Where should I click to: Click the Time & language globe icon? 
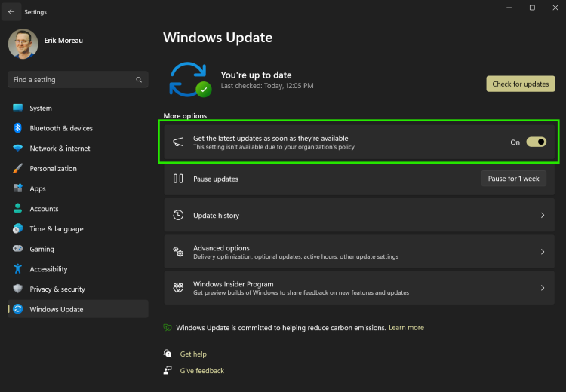click(x=17, y=229)
